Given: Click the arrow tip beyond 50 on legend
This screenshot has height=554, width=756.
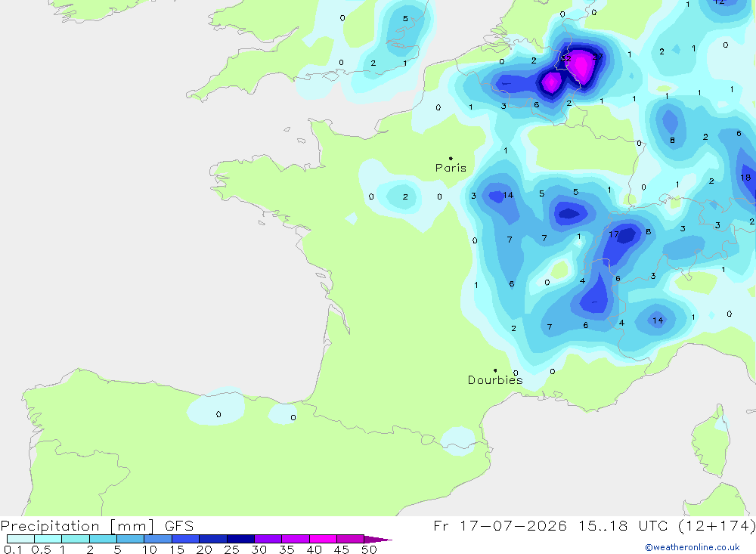Looking at the screenshot, I should pos(379,539).
